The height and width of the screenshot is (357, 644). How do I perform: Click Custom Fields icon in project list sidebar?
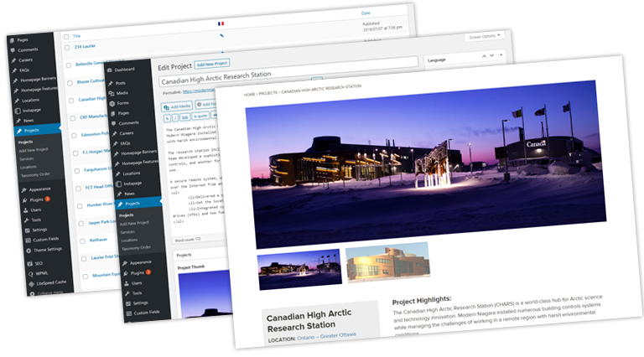click(x=28, y=240)
